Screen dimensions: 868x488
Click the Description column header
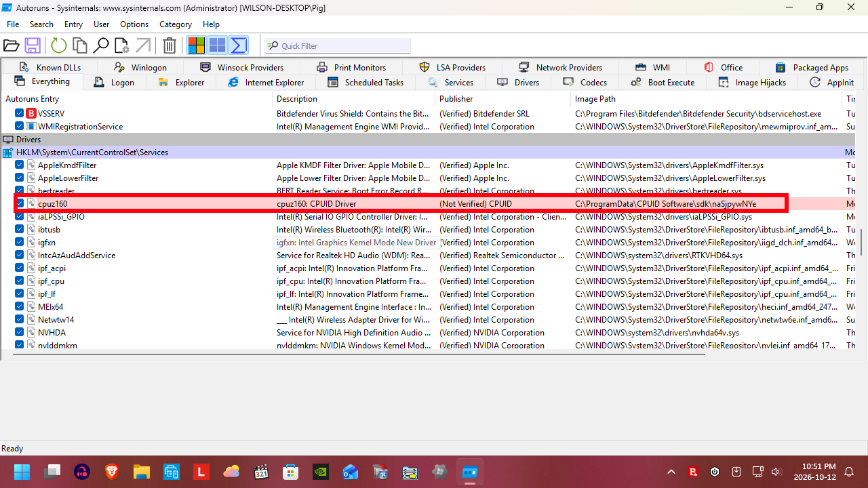pos(353,99)
